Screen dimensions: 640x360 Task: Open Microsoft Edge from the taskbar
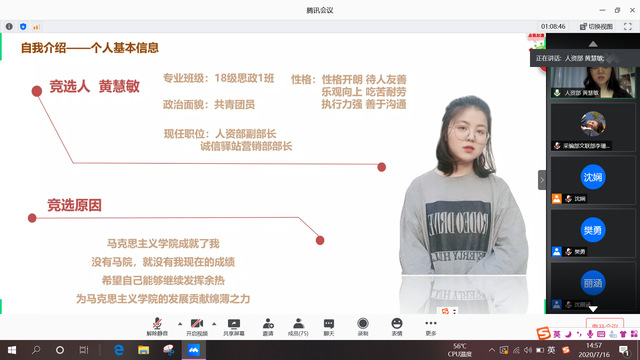[x=119, y=350]
